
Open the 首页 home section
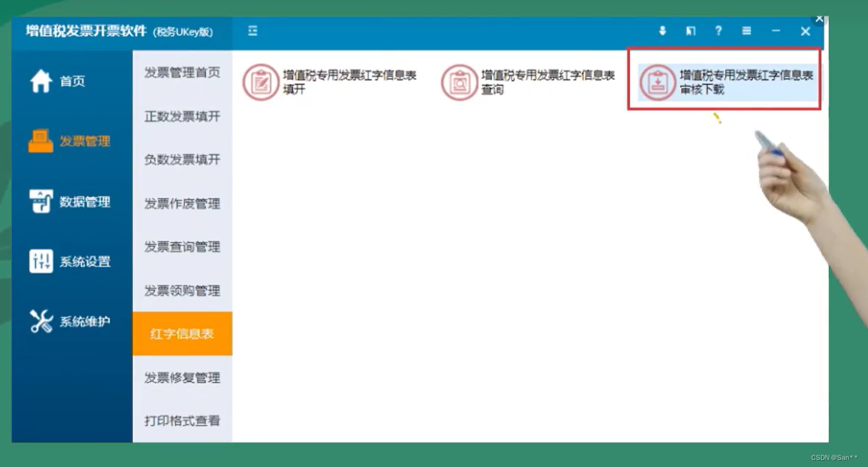pyautogui.click(x=72, y=81)
